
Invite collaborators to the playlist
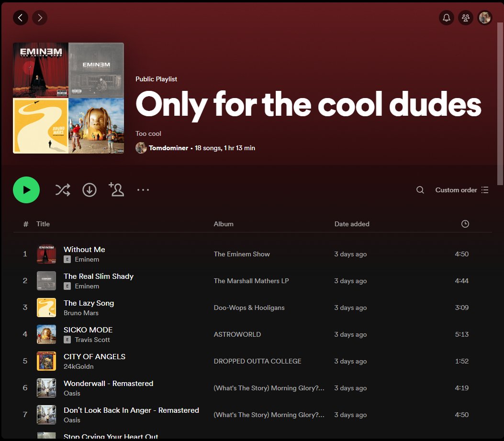coord(116,189)
